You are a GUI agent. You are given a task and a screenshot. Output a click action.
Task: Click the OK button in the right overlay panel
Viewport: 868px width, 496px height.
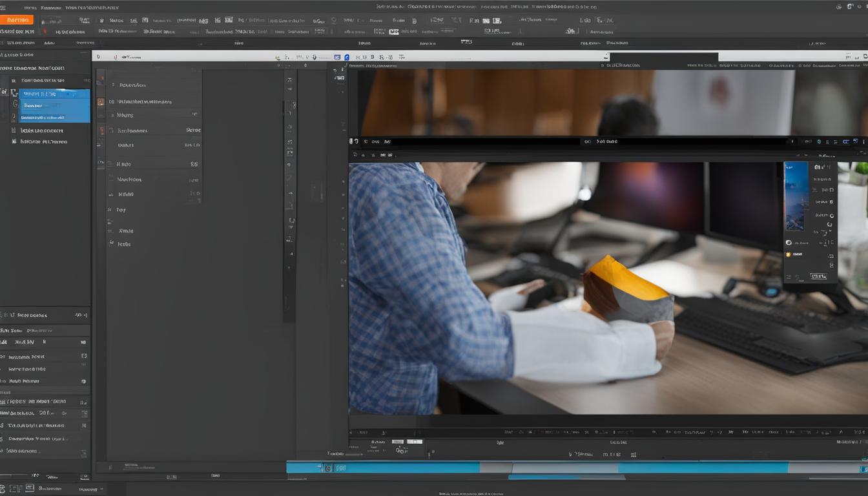coord(818,276)
